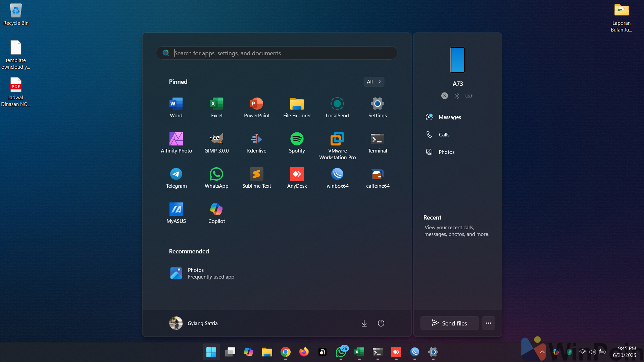Expand the All pinned apps list
Viewport: 644px width, 362px height.
[x=374, y=82]
